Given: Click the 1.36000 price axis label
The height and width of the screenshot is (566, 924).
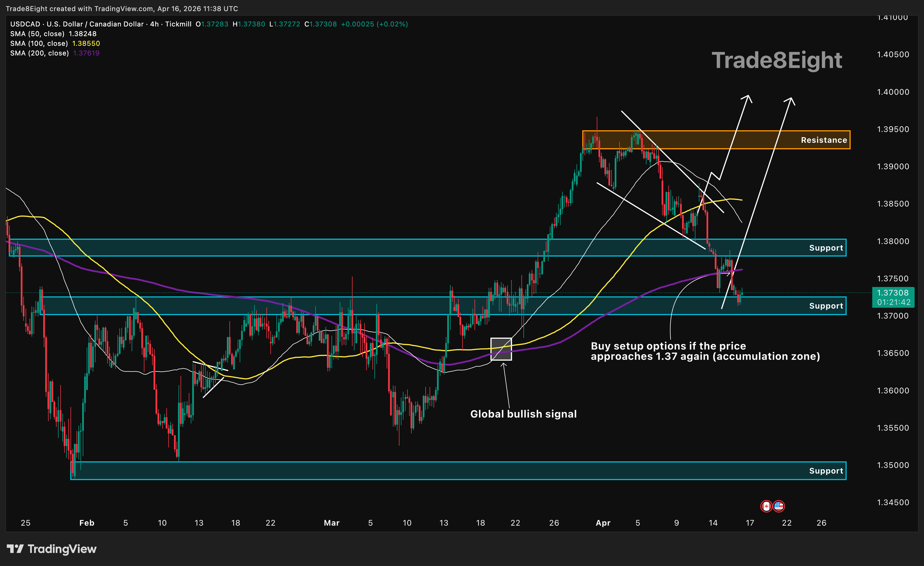Looking at the screenshot, I should click(x=893, y=391).
